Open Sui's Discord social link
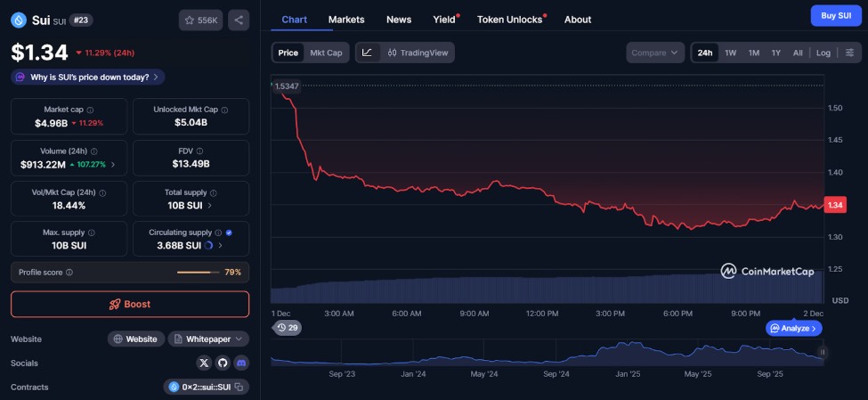The width and height of the screenshot is (868, 400). [240, 363]
